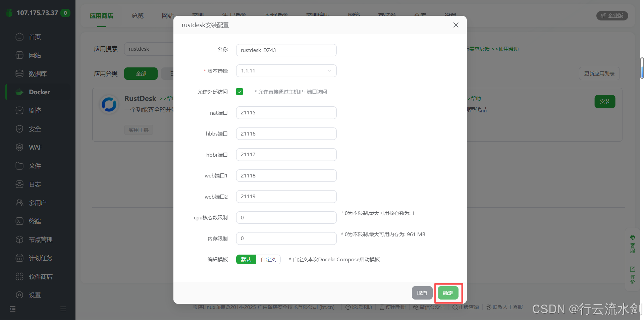644x320 pixels.
Task: Collapse the sidebar using bottom-left menu icon
Action: (13, 309)
